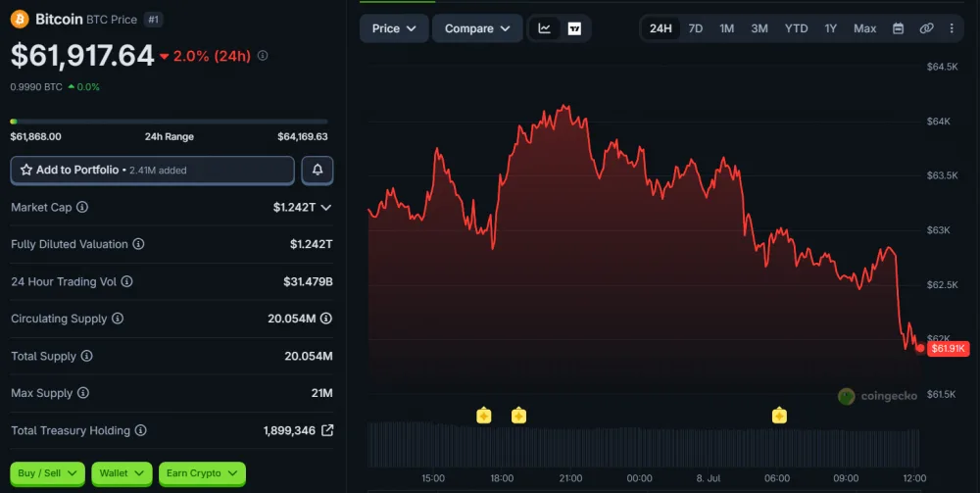The image size is (980, 493).
Task: Click the first news marker near 18:00
Action: click(x=484, y=416)
